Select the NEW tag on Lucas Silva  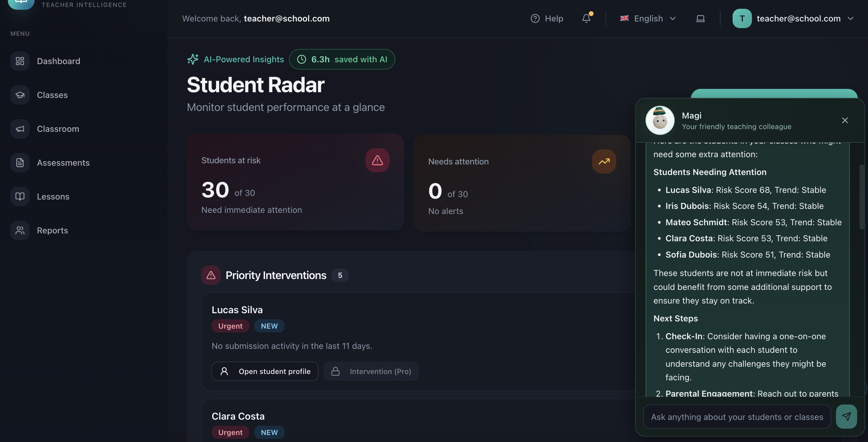click(x=269, y=326)
